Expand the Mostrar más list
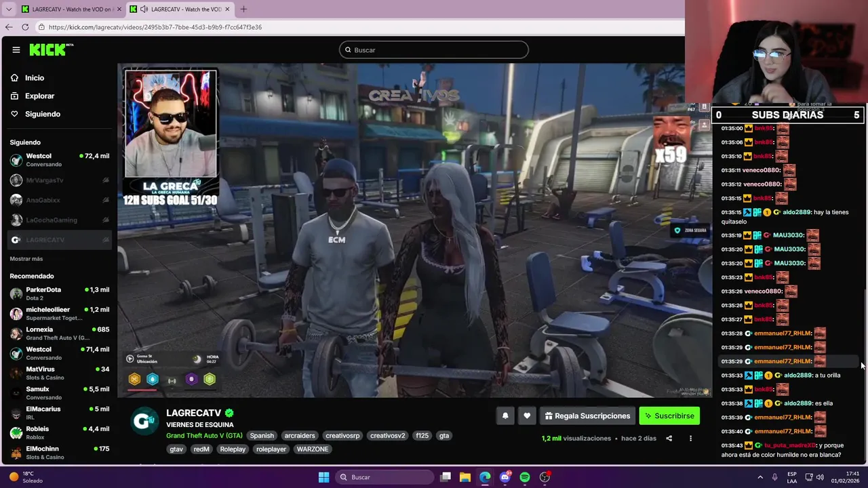This screenshot has height=488, width=868. coord(26,259)
